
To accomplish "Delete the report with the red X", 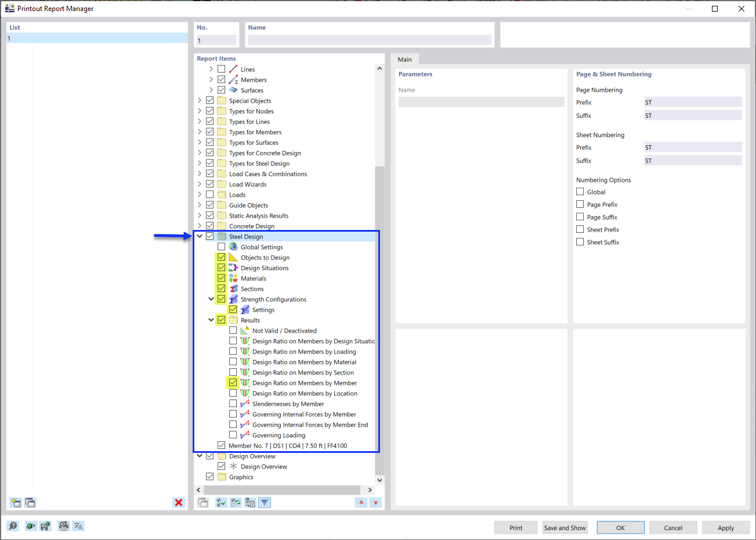I will click(x=179, y=502).
